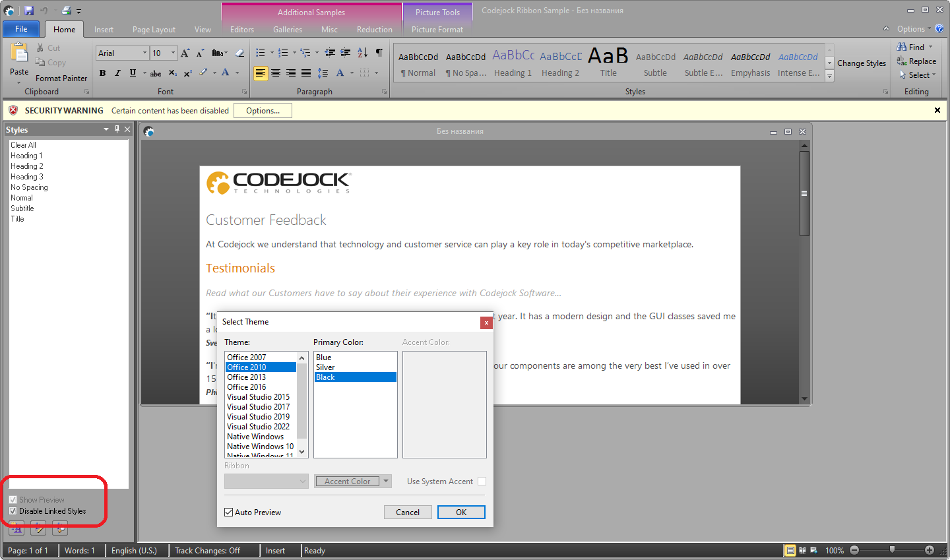Click the Sort A–Z icon
Screen dimensions: 950x560
(362, 53)
